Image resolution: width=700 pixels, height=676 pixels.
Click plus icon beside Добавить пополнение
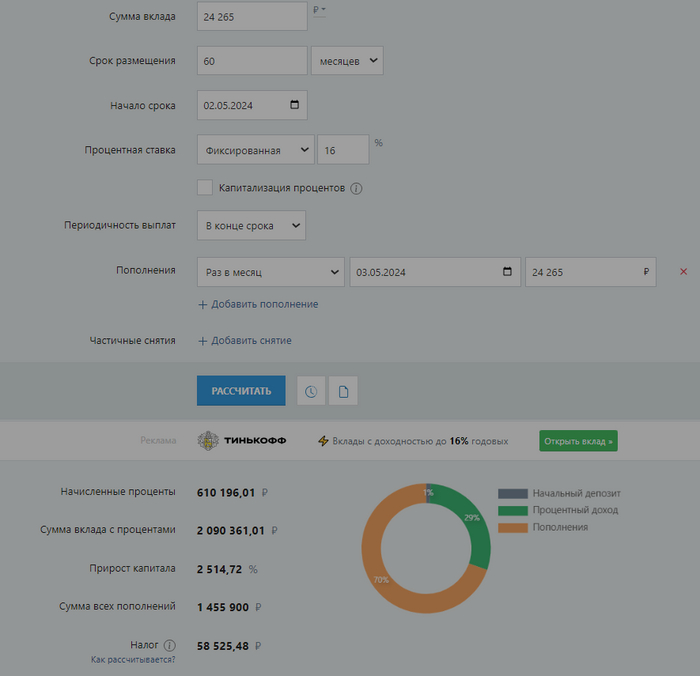coord(202,305)
